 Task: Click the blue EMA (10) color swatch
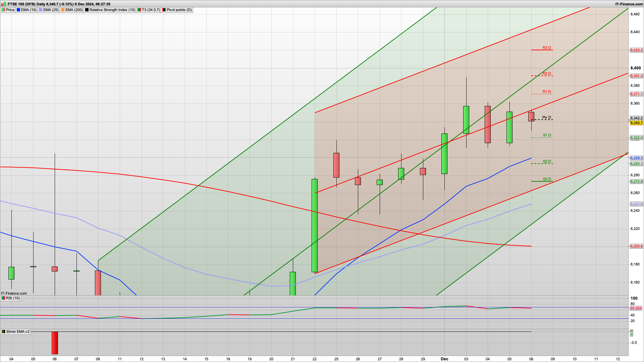[x=18, y=10]
